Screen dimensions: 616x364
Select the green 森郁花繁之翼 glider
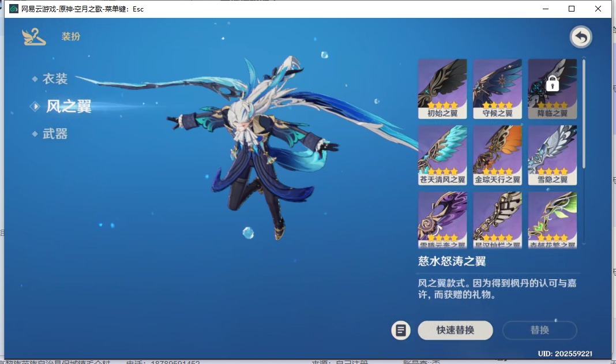click(552, 220)
